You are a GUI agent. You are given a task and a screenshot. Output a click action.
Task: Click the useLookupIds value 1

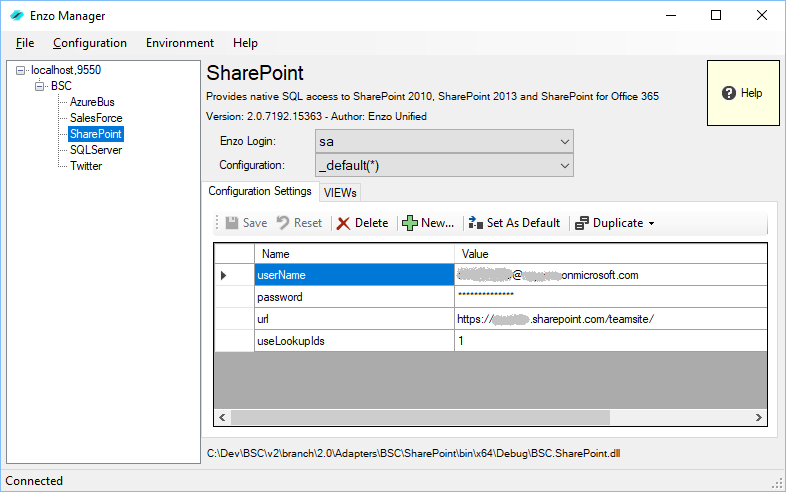click(611, 341)
